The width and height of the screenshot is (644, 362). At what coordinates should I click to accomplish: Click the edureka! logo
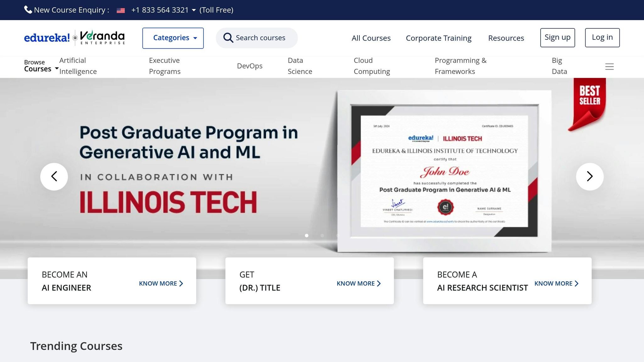click(47, 38)
